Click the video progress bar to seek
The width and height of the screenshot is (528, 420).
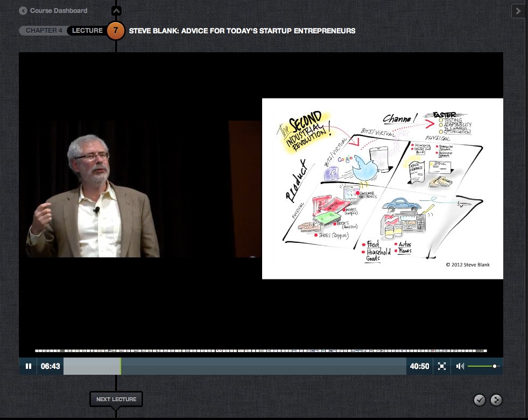pyautogui.click(x=235, y=366)
